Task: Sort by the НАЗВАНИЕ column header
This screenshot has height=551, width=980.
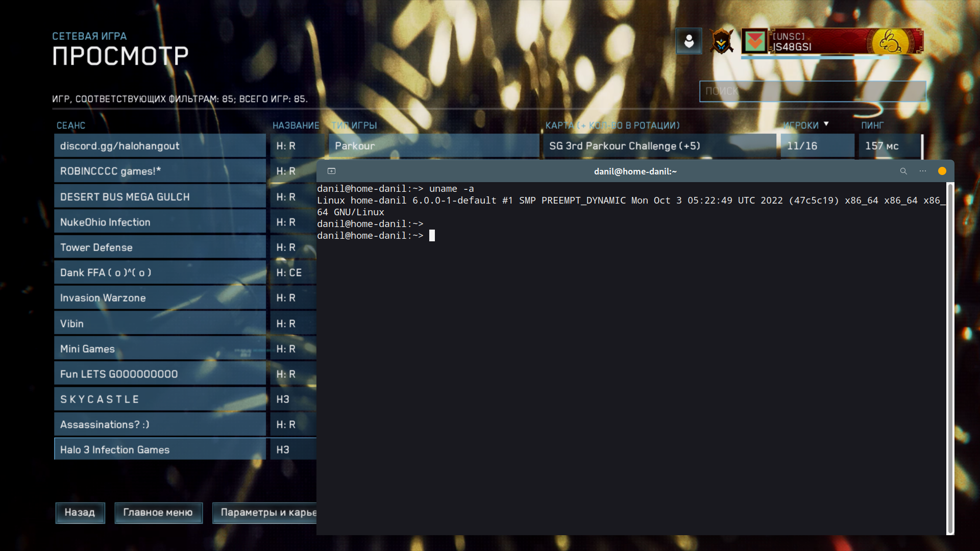Action: pos(296,126)
